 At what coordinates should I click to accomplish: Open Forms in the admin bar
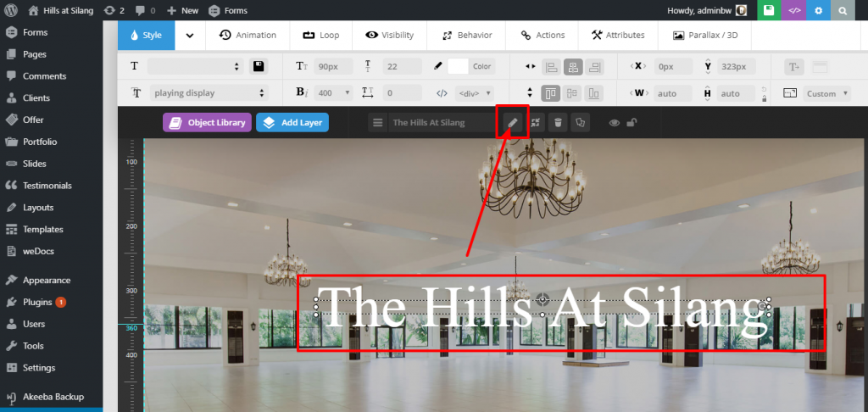[228, 10]
